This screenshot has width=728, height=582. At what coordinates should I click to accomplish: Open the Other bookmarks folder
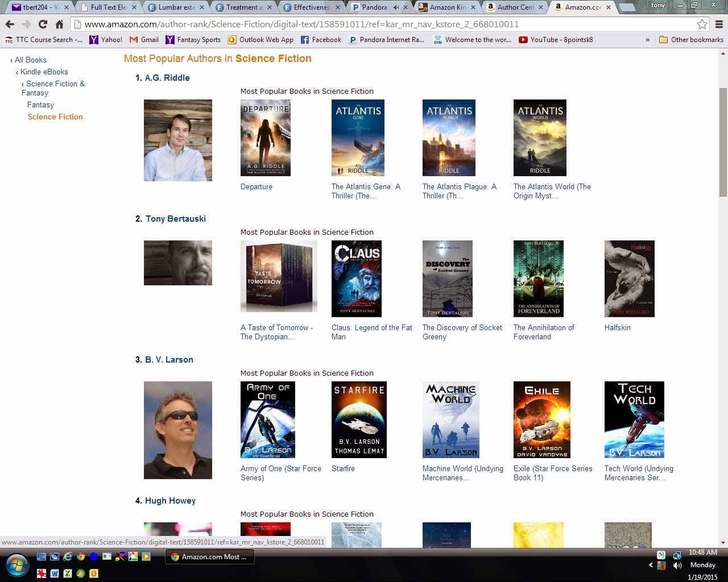pyautogui.click(x=691, y=40)
